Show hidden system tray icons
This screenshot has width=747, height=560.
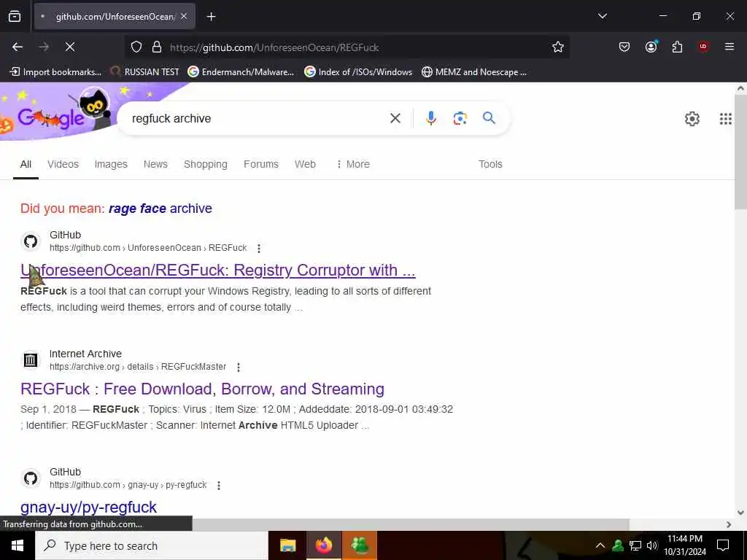(600, 545)
